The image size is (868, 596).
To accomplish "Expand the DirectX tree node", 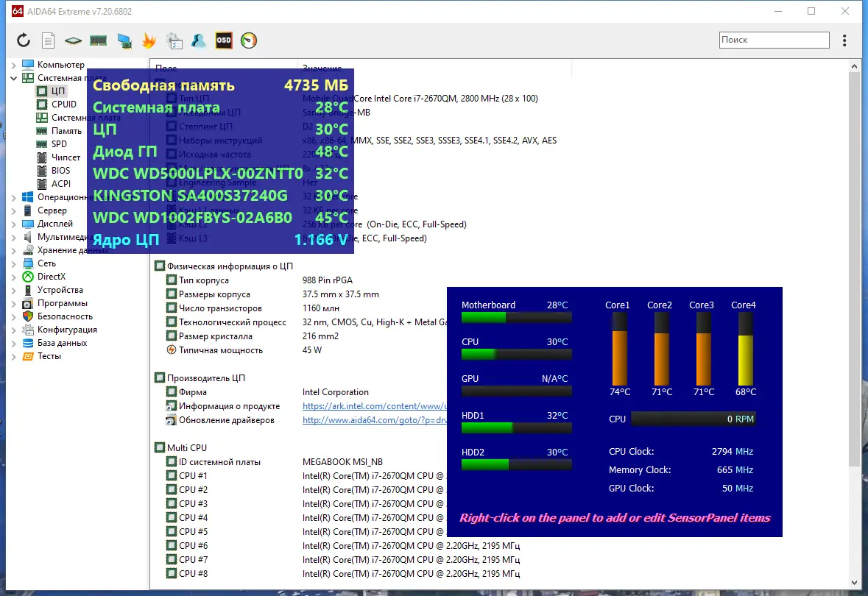I will pos(14,277).
